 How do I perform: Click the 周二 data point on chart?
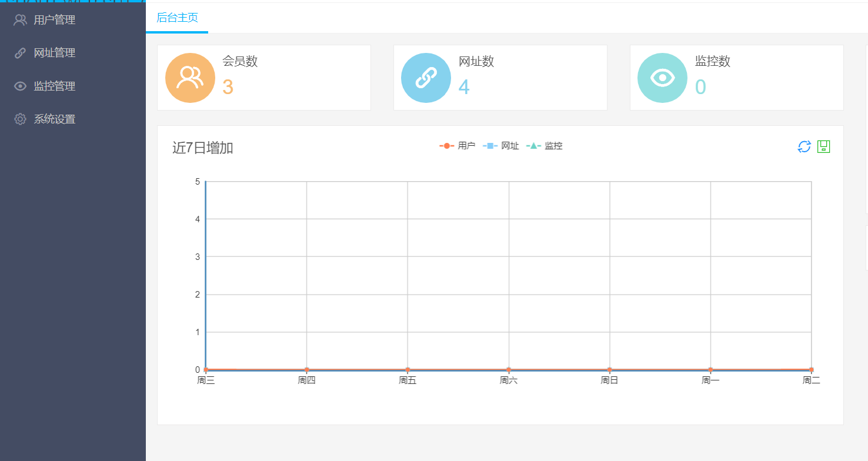tap(811, 370)
